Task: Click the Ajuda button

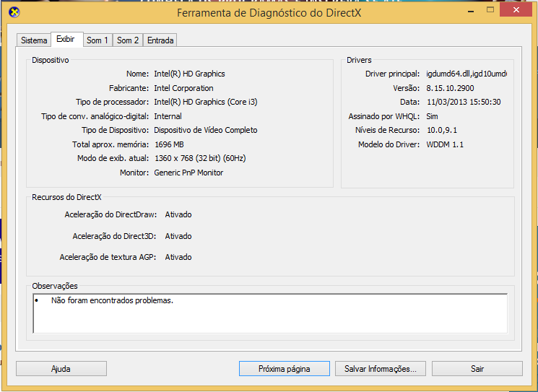Action: [61, 369]
